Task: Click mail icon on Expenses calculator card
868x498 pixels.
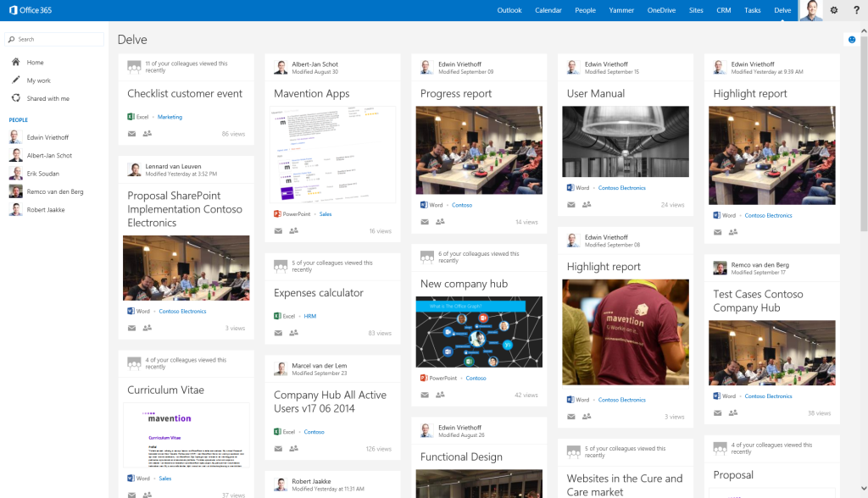Action: point(278,333)
